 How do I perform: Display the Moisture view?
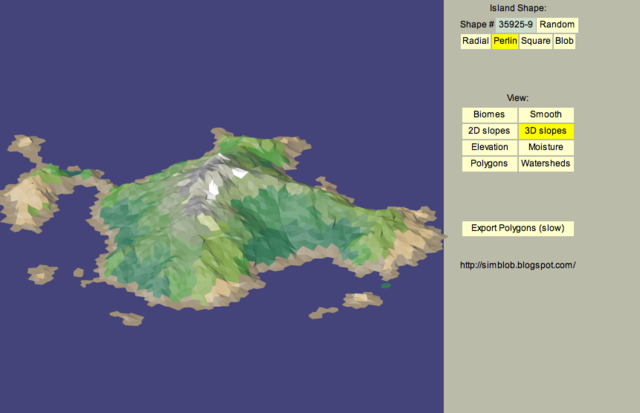[546, 147]
